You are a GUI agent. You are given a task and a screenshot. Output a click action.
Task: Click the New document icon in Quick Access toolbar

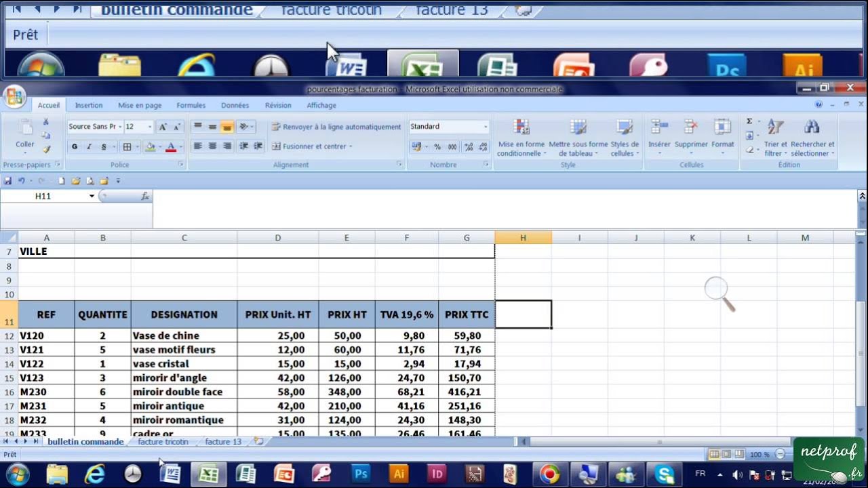(x=62, y=181)
